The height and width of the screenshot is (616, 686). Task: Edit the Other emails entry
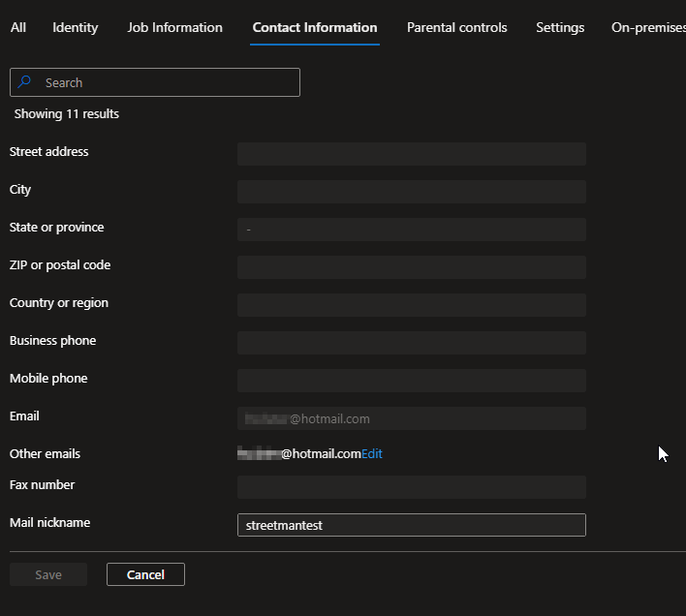tap(372, 454)
